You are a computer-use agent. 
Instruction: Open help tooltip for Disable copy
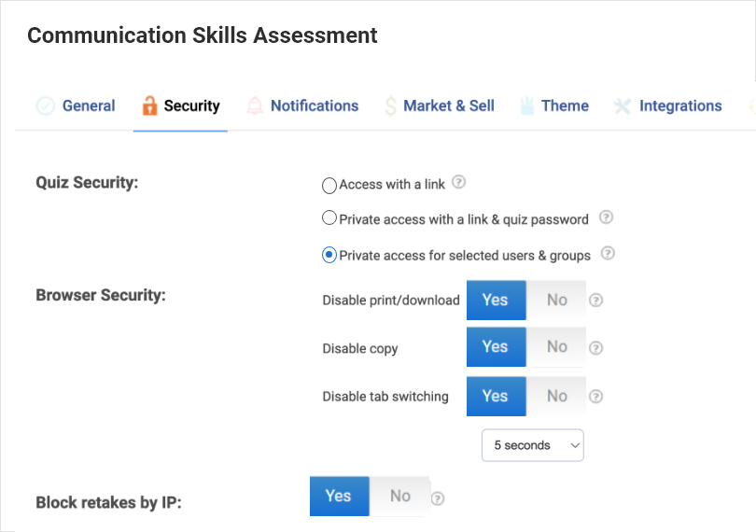596,348
